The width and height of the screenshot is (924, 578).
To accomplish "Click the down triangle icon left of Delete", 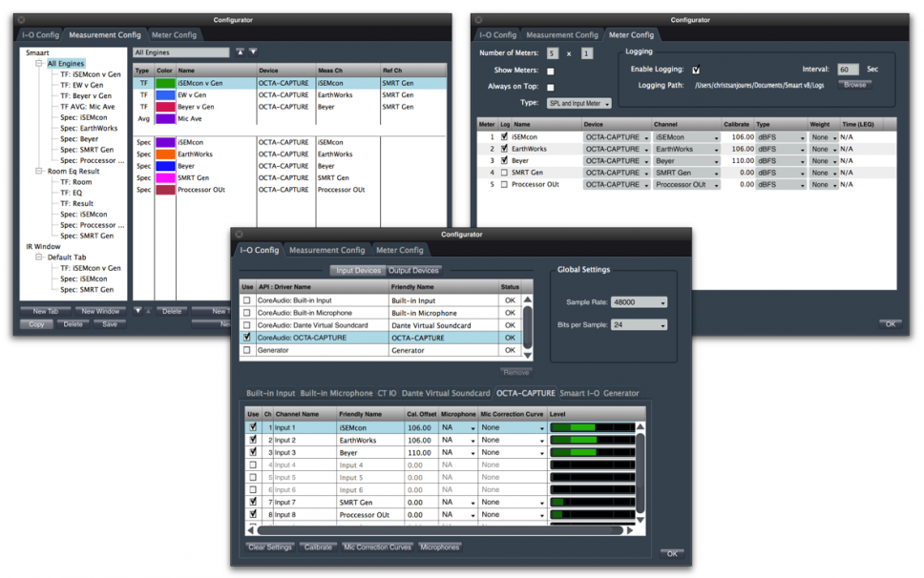I will [x=137, y=310].
